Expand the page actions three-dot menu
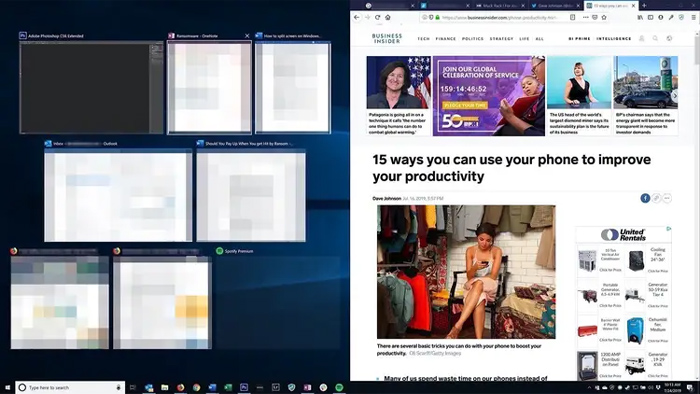Screen dimensions: 700x394 (586, 17)
